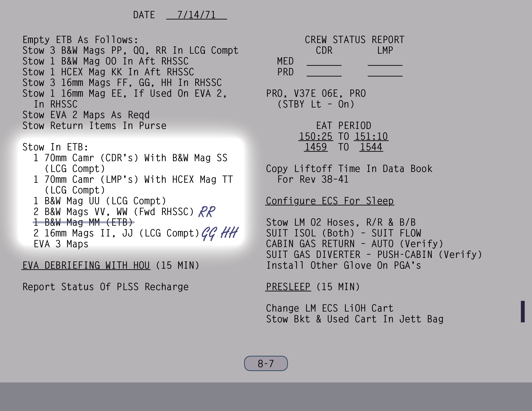The height and width of the screenshot is (411, 532).
Task: Click the 7/14/71 date field
Action: [x=196, y=15]
